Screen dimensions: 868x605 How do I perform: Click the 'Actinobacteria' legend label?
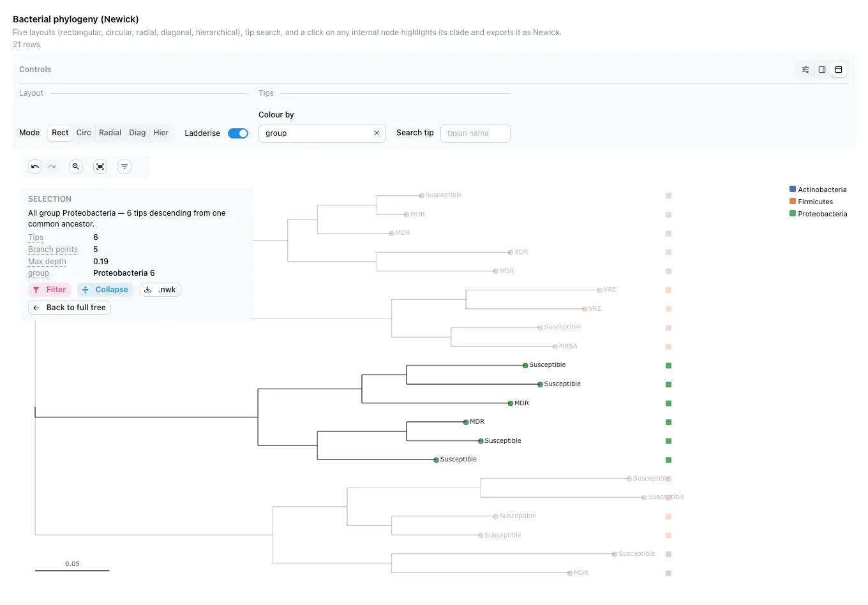(822, 190)
